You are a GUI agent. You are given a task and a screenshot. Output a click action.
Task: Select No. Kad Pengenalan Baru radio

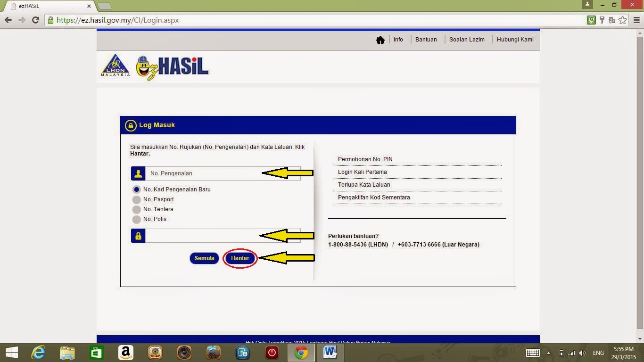tap(137, 189)
